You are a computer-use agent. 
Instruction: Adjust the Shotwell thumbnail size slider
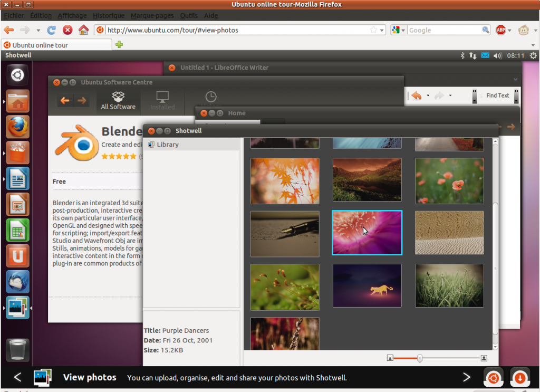(x=419, y=358)
